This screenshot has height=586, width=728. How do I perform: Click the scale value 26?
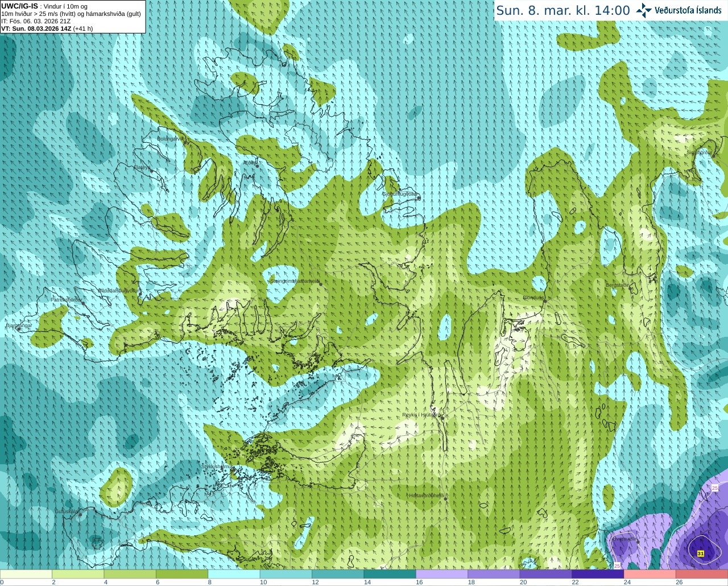tap(679, 583)
